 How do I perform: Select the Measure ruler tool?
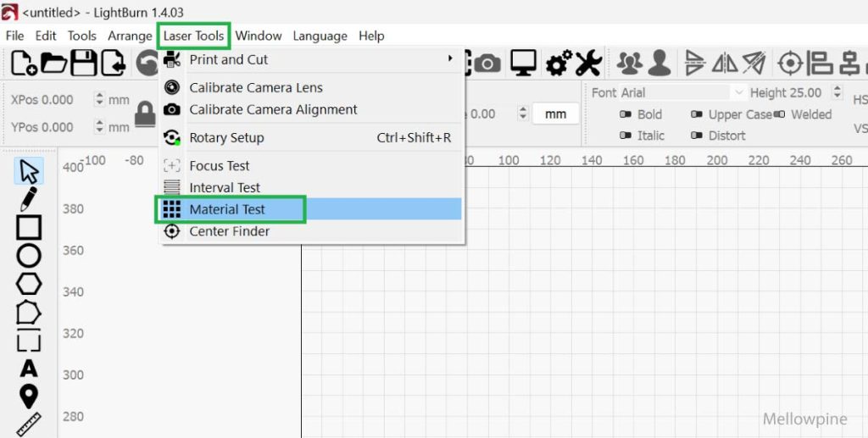[x=29, y=424]
